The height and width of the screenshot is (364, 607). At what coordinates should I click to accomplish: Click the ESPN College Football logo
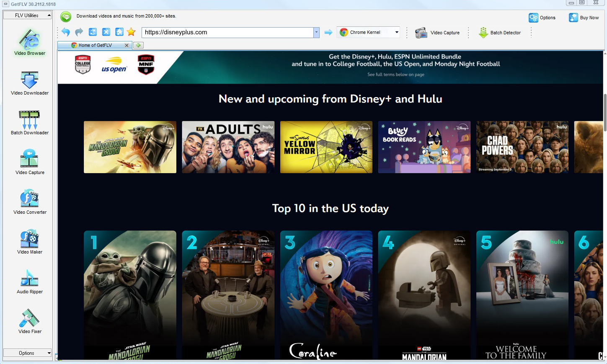click(x=83, y=64)
